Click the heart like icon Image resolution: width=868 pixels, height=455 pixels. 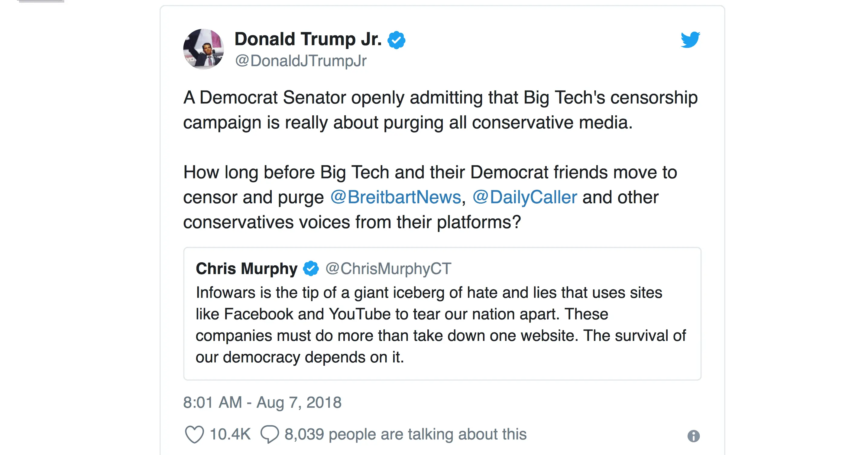194,434
